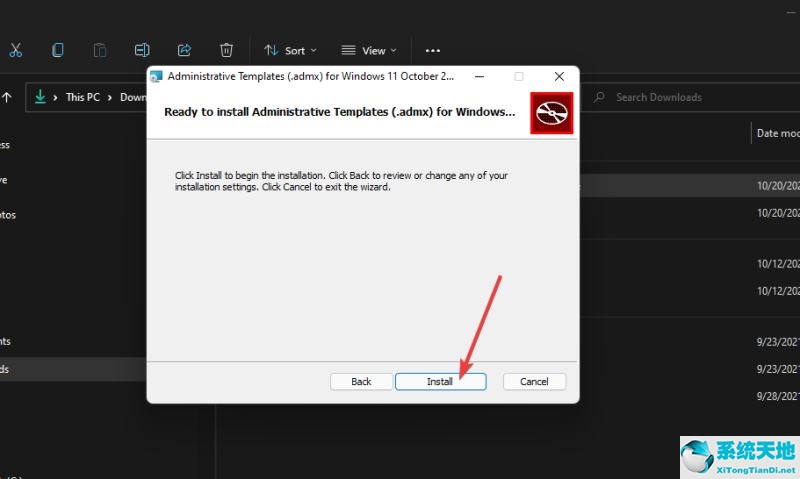
Task: Click the Rename icon in File Explorer toolbar
Action: [x=142, y=50]
